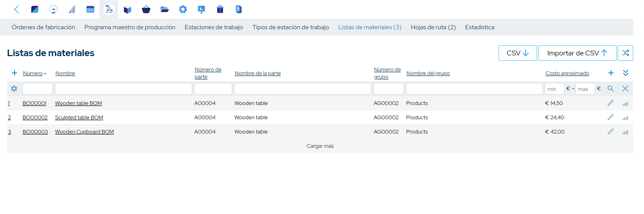Focus the min cost filter field
This screenshot has width=644, height=214.
pyautogui.click(x=554, y=89)
